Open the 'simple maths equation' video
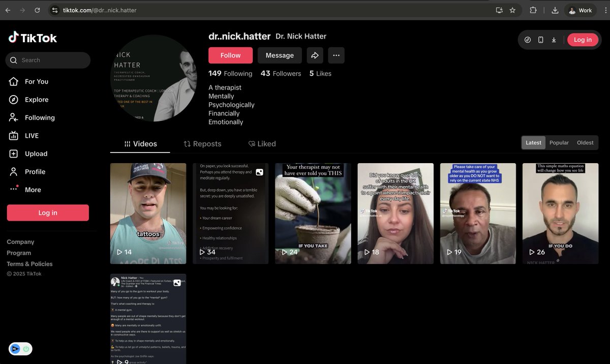This screenshot has height=364, width=610. [560, 214]
